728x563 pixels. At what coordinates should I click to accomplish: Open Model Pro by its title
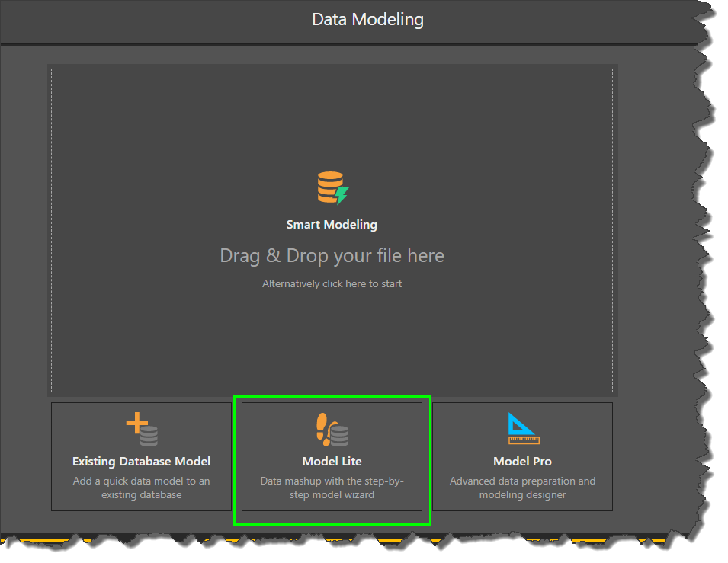point(522,462)
